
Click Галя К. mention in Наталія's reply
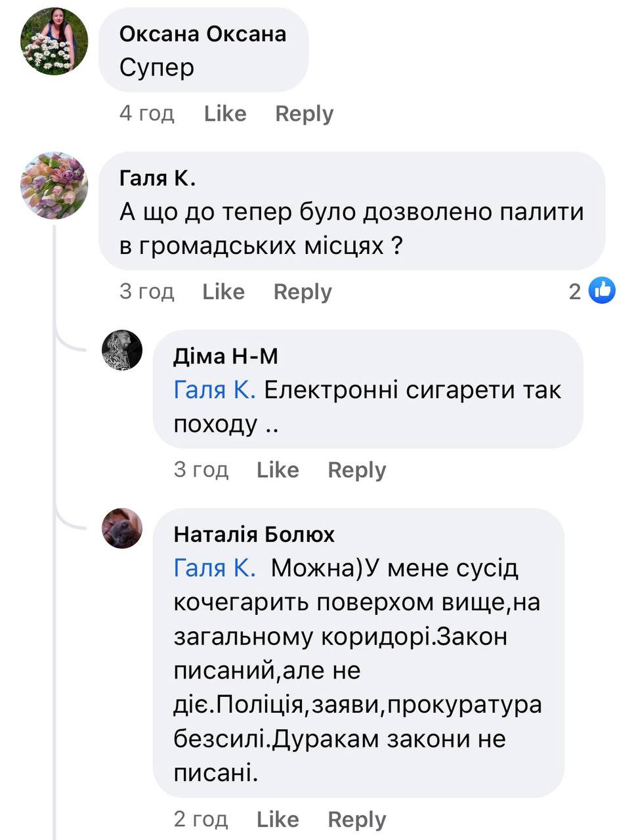pyautogui.click(x=215, y=568)
